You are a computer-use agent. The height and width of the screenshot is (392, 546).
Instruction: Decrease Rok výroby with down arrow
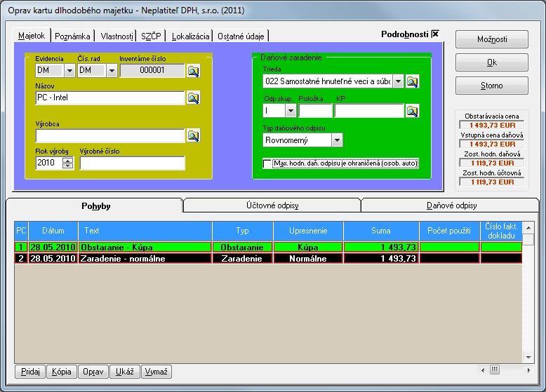tap(67, 165)
